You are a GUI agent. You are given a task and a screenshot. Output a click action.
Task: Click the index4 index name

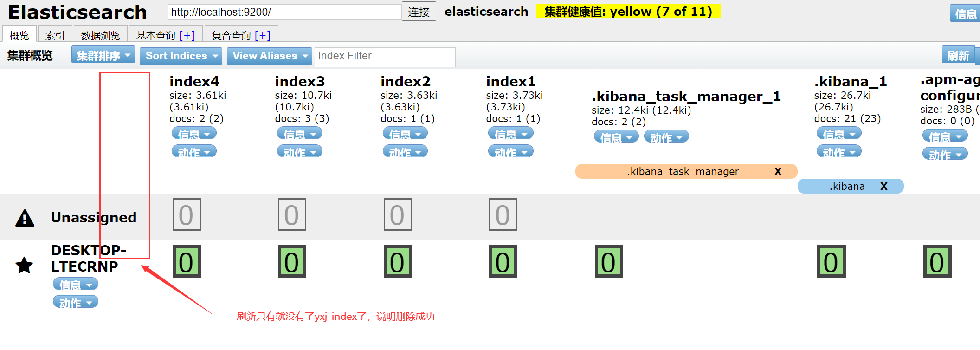(x=194, y=81)
